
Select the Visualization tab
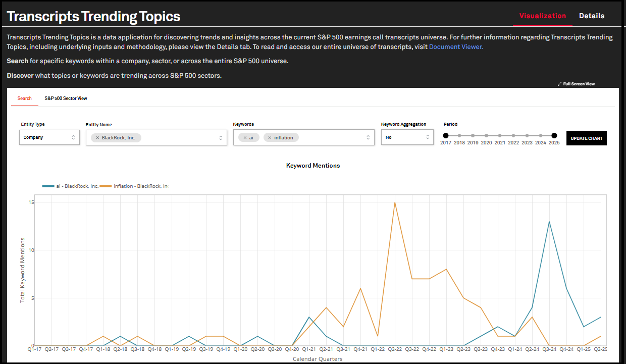pos(543,16)
